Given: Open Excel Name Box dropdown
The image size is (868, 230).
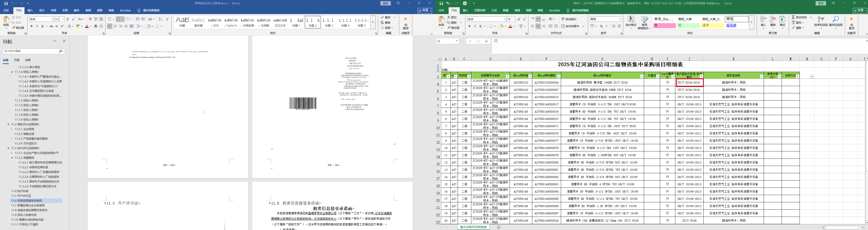Looking at the screenshot, I should [x=457, y=41].
